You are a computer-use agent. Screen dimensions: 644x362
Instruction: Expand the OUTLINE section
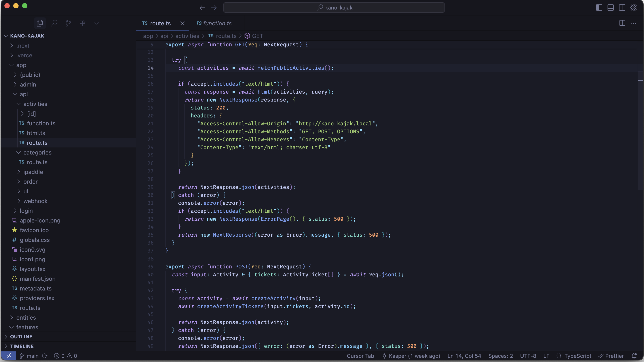tap(21, 337)
